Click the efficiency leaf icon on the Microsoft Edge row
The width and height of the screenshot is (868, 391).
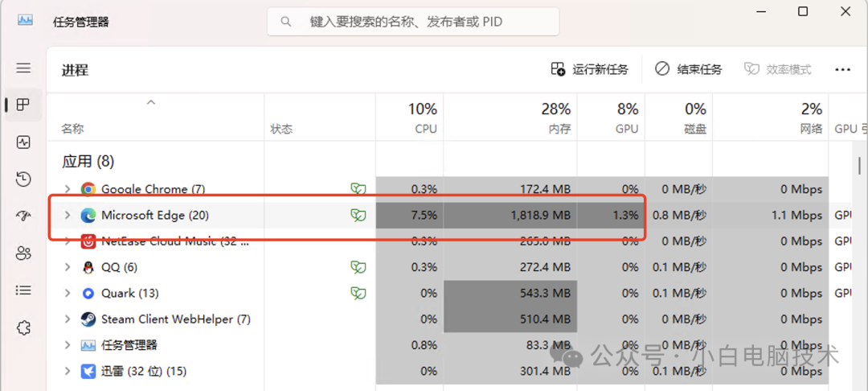(x=358, y=216)
